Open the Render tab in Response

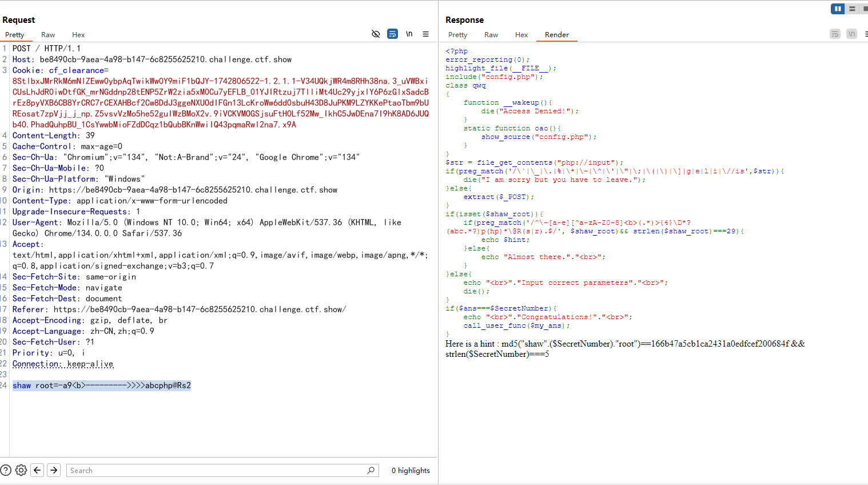tap(556, 35)
